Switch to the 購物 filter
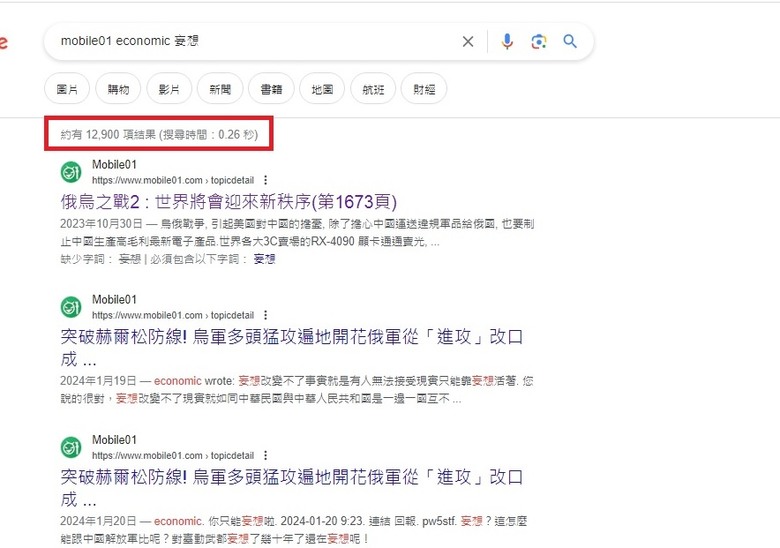780x548 pixels. [118, 89]
